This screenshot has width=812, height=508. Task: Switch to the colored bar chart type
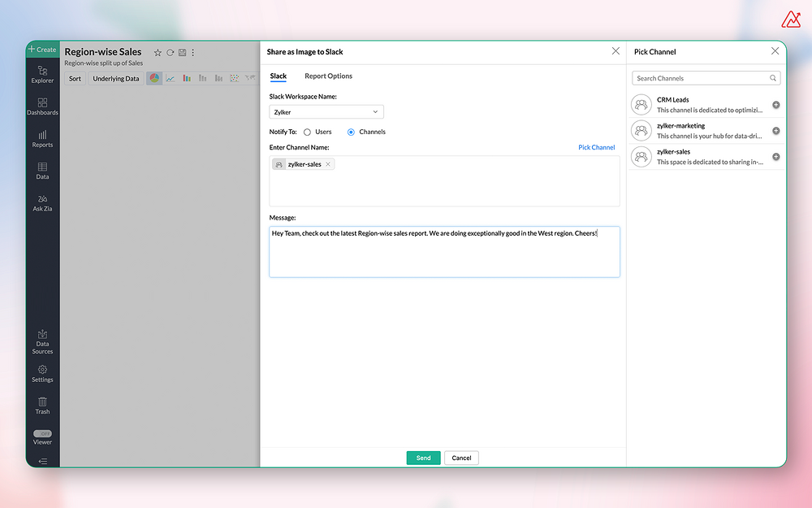187,78
